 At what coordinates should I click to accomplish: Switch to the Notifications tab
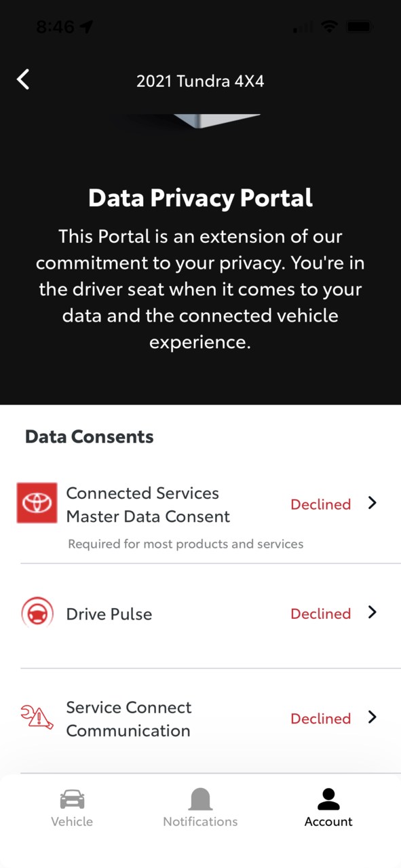[x=200, y=808]
